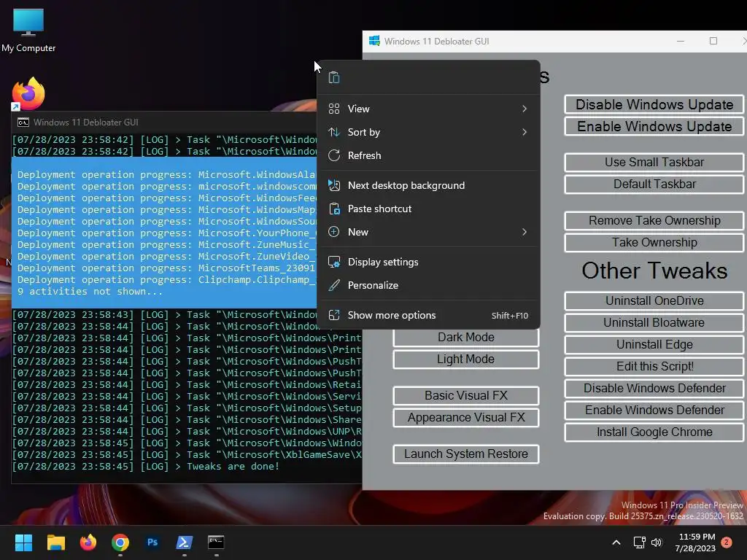Open the volume speaker tray icon
747x560 pixels.
coord(657,542)
